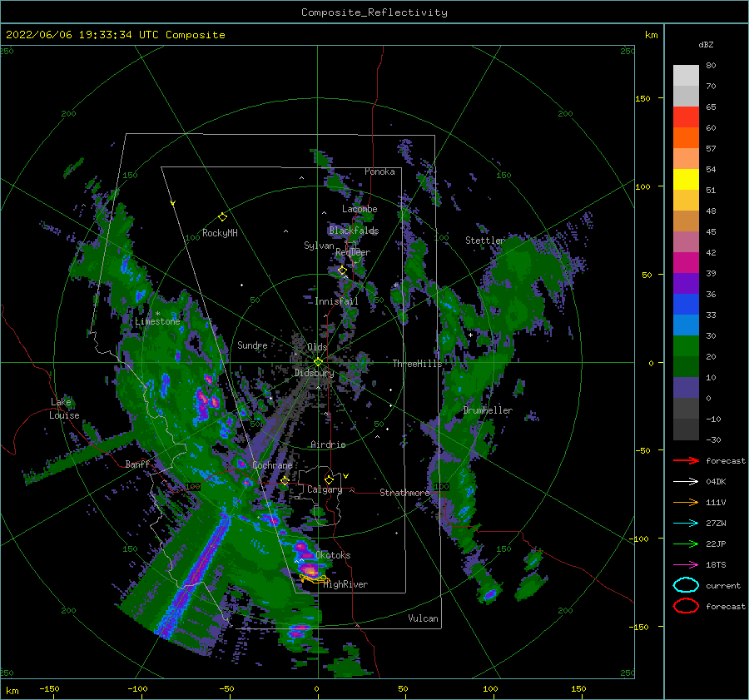Screen dimensions: 749x700
Task: Click the Vulcan city label
Action: coord(423,618)
